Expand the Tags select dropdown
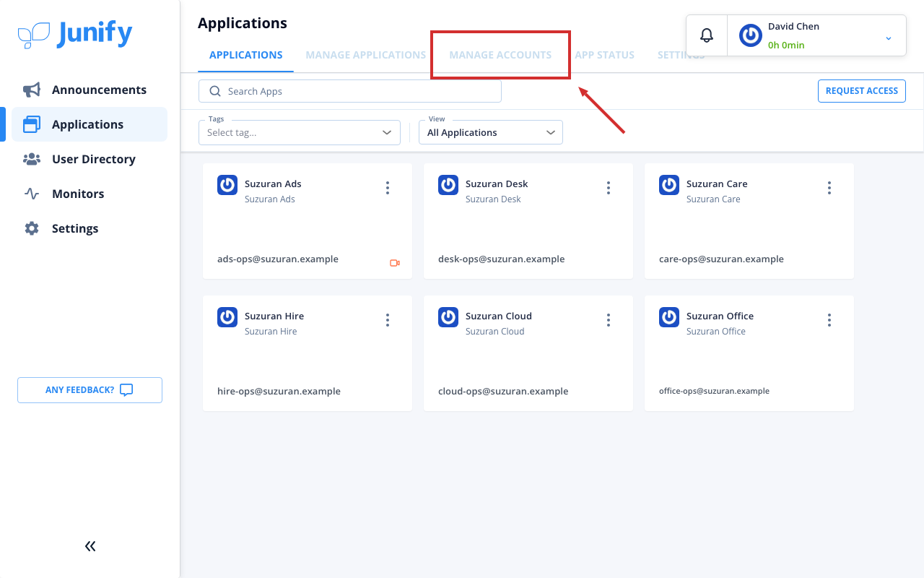 [300, 132]
